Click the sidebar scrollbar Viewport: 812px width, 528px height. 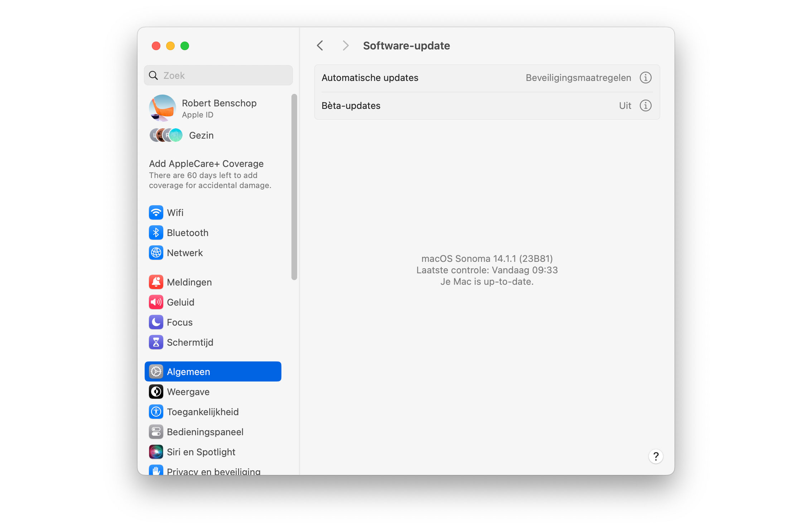coord(294,187)
